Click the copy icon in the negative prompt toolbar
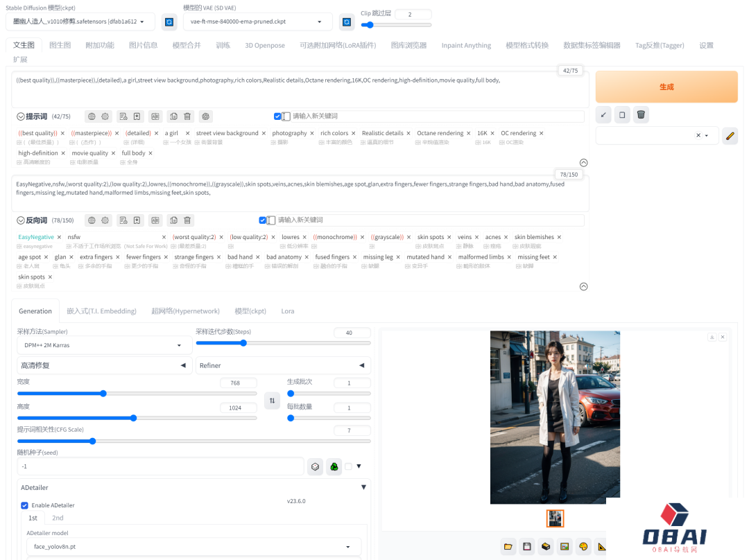749x560 pixels. pyautogui.click(x=174, y=220)
